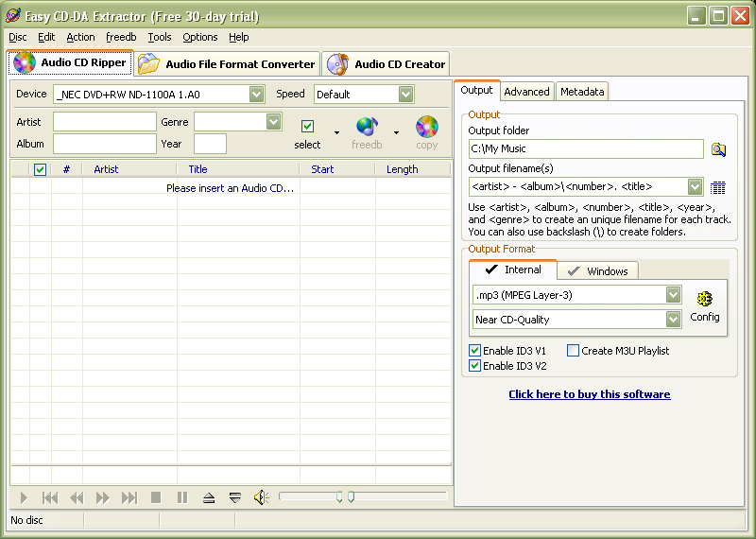Click the speaker volume icon

click(x=262, y=497)
